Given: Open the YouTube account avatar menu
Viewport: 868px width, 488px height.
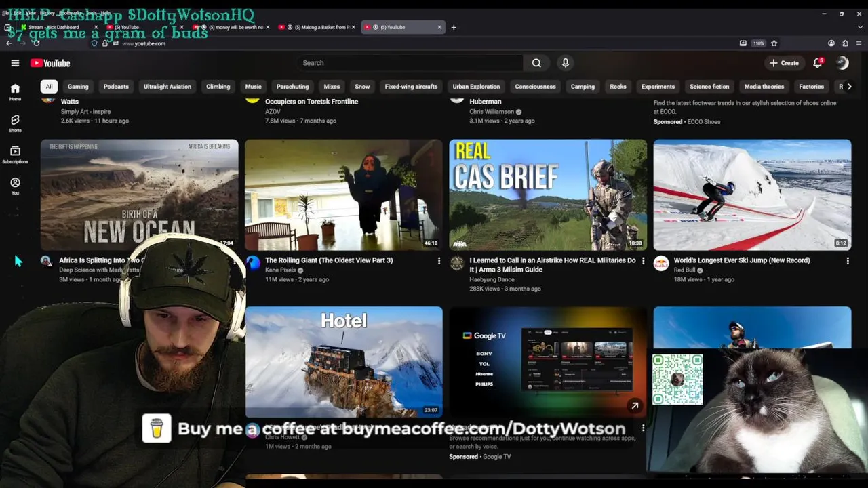Looking at the screenshot, I should click(842, 63).
